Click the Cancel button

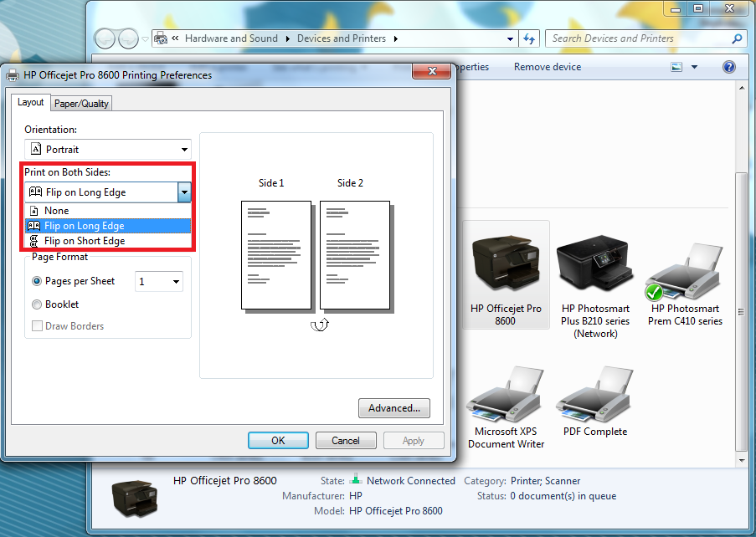click(x=346, y=441)
